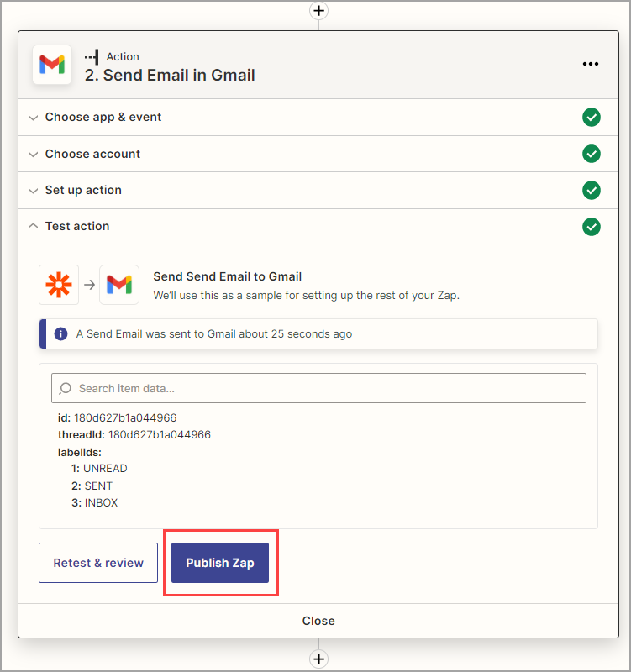The width and height of the screenshot is (631, 672).
Task: Click the labelIds heading
Action: point(80,452)
